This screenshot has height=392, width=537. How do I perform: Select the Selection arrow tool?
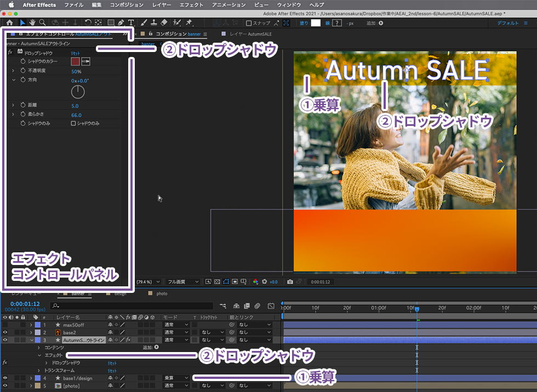coord(22,22)
